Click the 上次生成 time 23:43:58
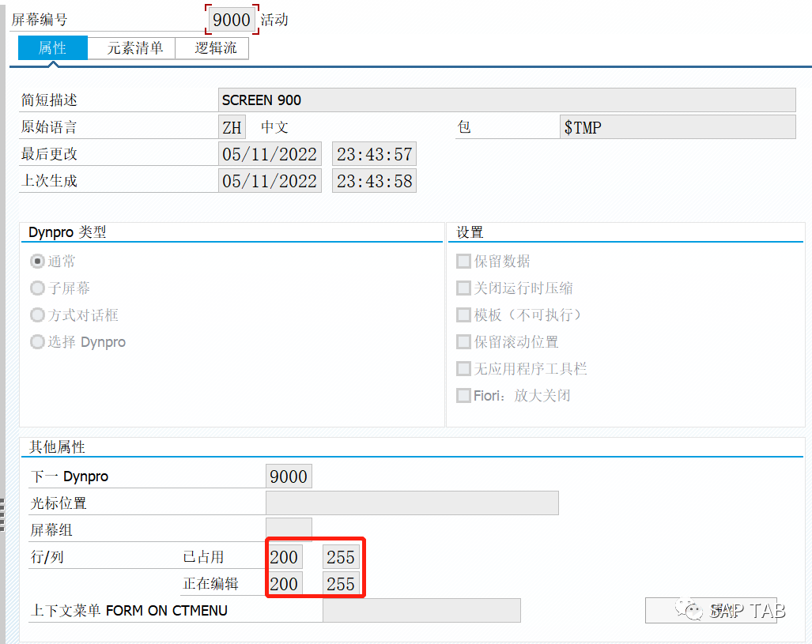The image size is (812, 644). pos(374,181)
